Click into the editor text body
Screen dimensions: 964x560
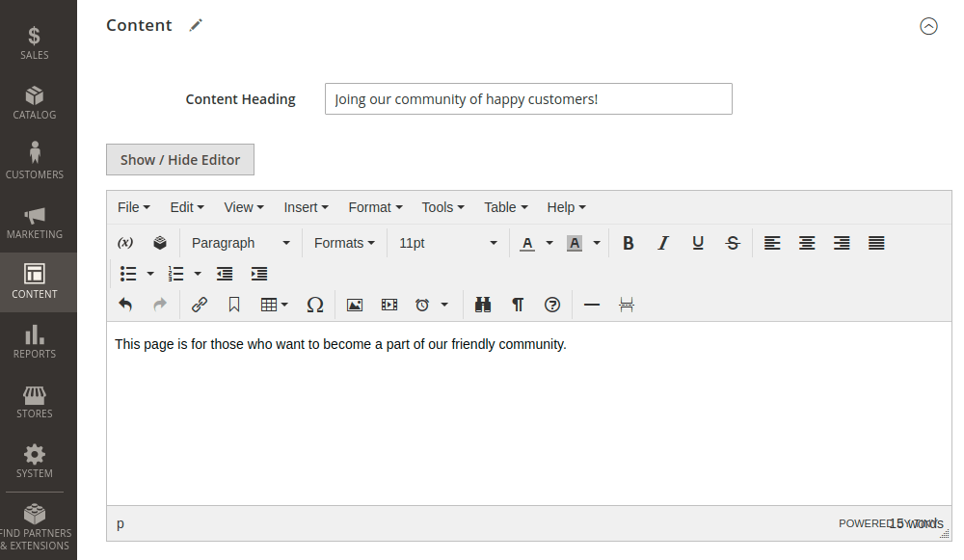pos(528,413)
